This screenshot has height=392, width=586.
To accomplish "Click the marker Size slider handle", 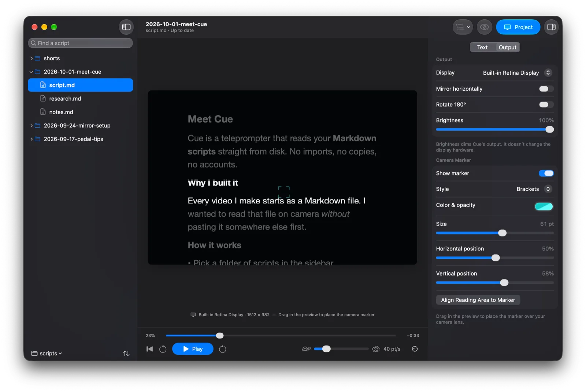I will (x=502, y=233).
